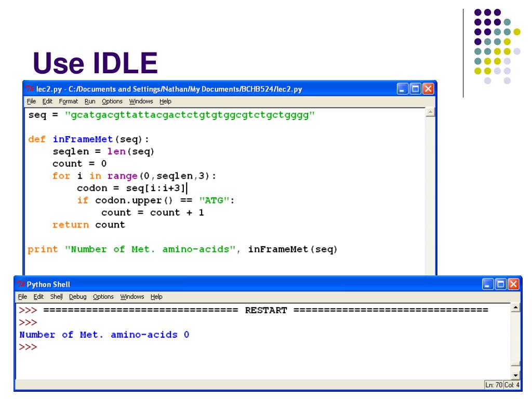This screenshot has height=399, width=532.
Task: Click scroll down arrow in Python Shell
Action: tap(515, 376)
